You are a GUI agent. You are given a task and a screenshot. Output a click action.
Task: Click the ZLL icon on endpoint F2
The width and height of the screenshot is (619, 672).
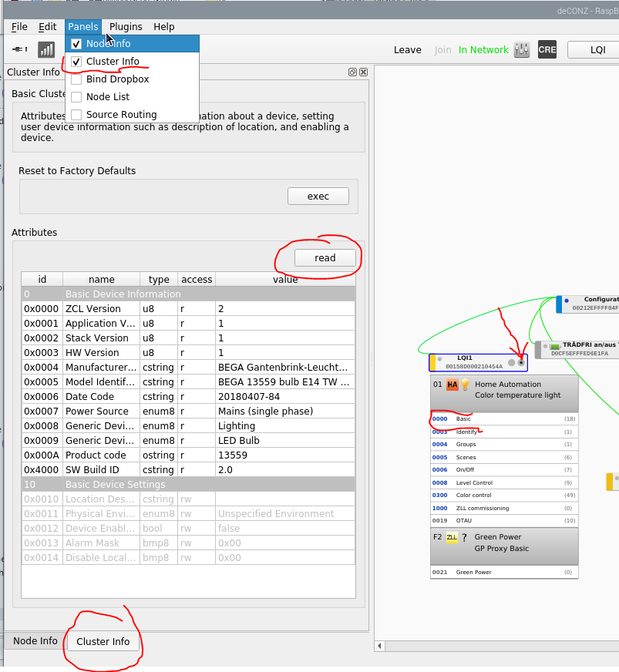coord(452,537)
